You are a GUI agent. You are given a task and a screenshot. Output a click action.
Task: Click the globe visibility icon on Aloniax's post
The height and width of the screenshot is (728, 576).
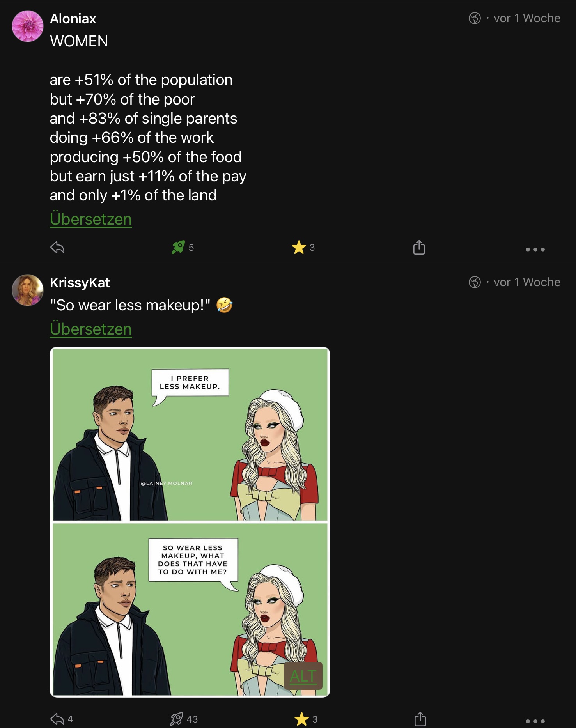[475, 18]
